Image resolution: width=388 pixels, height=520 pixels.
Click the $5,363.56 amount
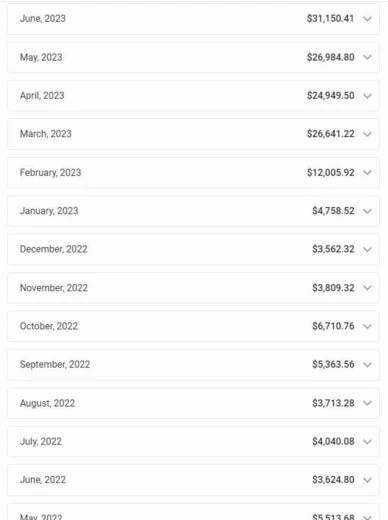(x=333, y=364)
